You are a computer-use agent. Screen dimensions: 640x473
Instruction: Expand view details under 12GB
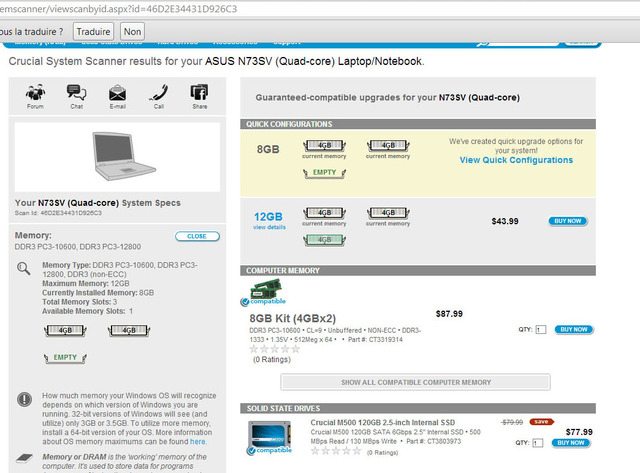[269, 227]
